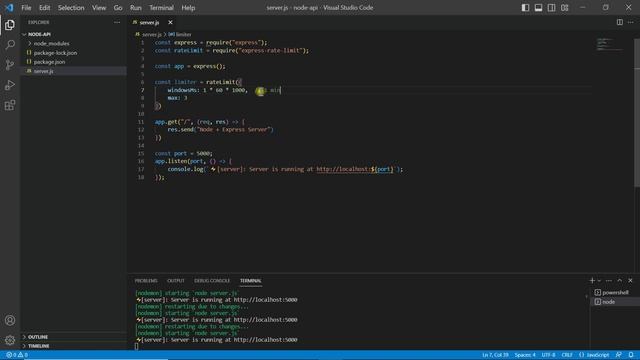Click the editor minimap preview

[610, 45]
